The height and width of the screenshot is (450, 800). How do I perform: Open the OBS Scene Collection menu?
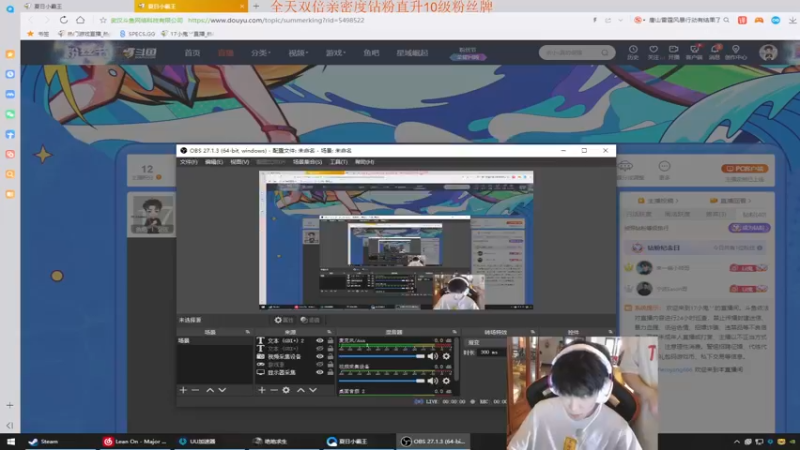click(x=307, y=162)
